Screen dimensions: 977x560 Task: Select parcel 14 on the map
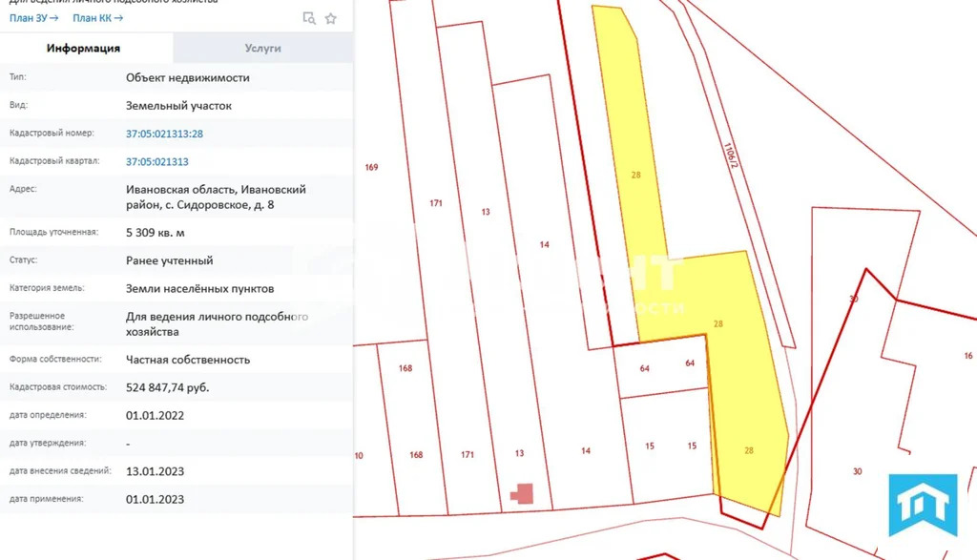(x=544, y=243)
